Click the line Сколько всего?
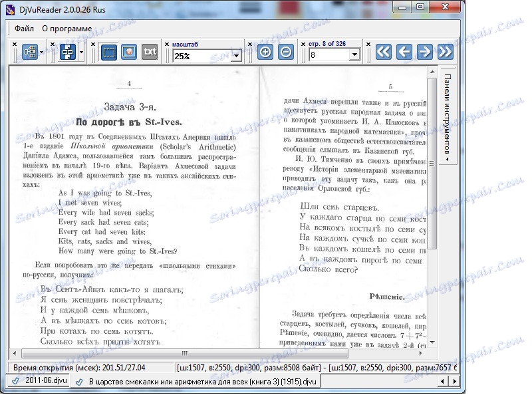Viewport: 532px width, 399px height. click(328, 269)
